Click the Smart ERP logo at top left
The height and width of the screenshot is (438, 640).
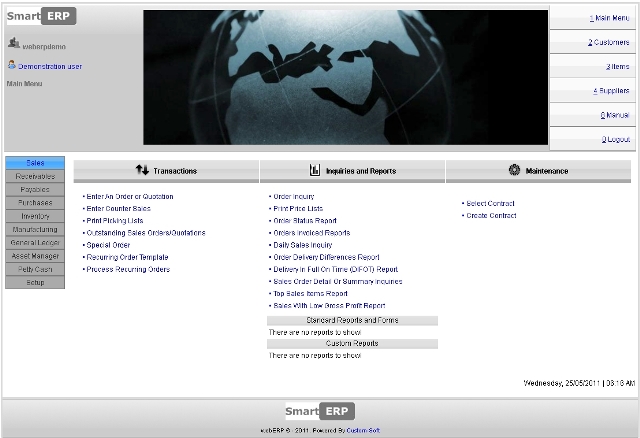[x=41, y=17]
